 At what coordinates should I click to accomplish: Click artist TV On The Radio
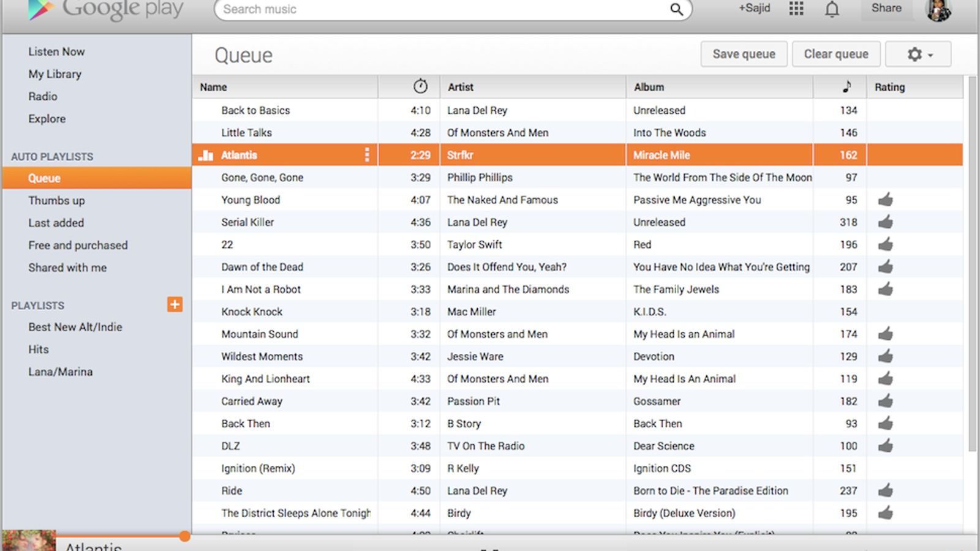pos(486,446)
